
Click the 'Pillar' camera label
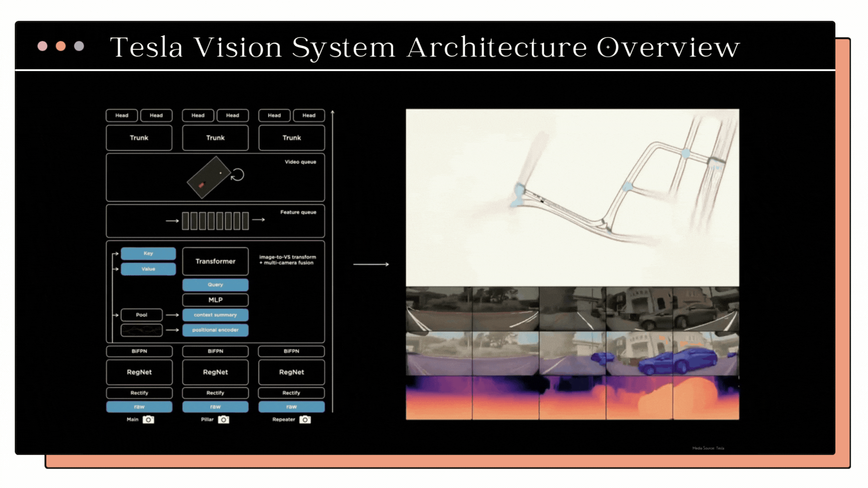coord(207,419)
